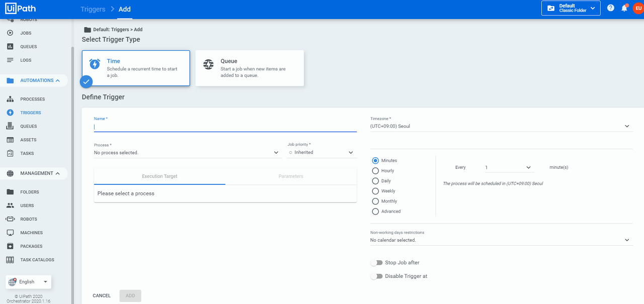Screen dimensions: 644x304
Task: Click the Management globe icon
Action: pyautogui.click(x=10, y=173)
